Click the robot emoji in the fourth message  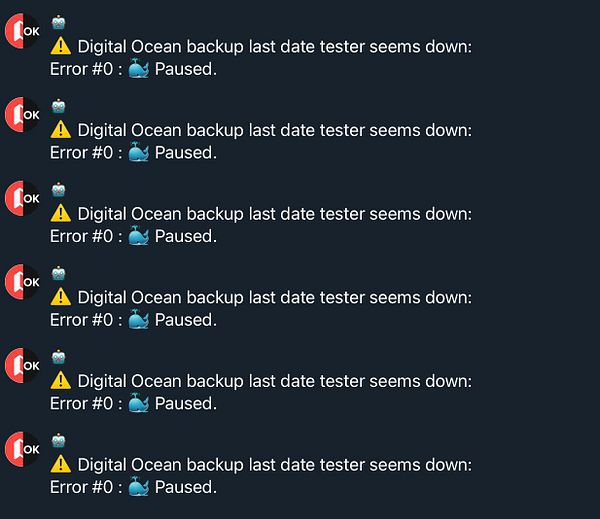59,273
